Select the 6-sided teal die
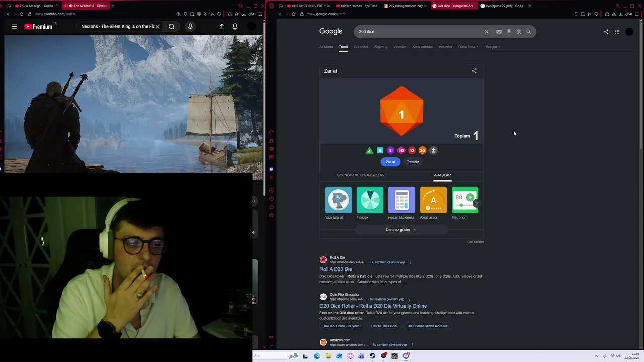 pyautogui.click(x=380, y=150)
